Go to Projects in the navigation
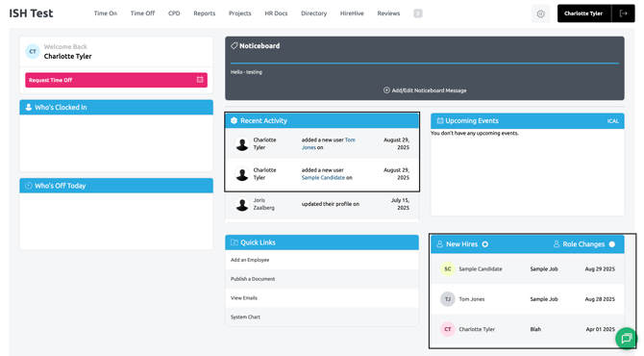The image size is (644, 356). (240, 13)
